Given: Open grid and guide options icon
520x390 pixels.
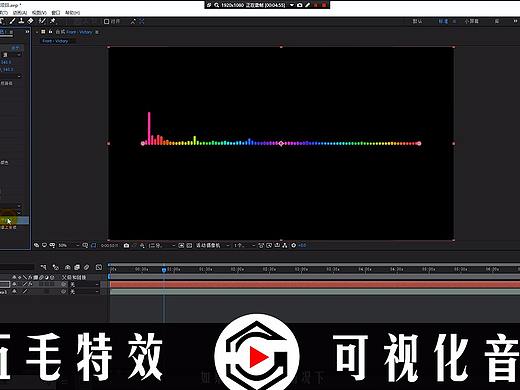Looking at the screenshot, I should pyautogui.click(x=85, y=245).
